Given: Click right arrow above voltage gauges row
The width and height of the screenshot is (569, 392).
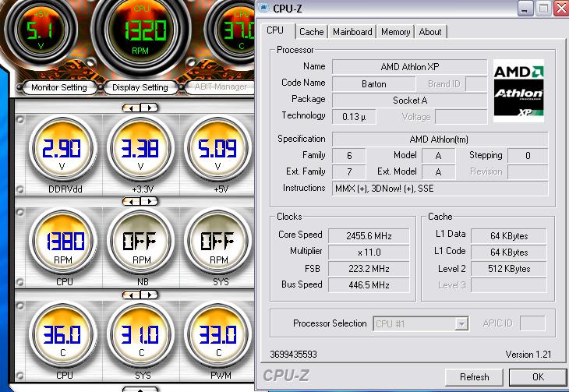Looking at the screenshot, I should 149,108.
